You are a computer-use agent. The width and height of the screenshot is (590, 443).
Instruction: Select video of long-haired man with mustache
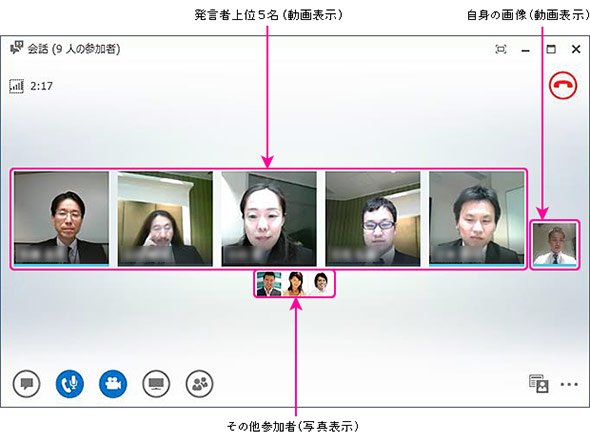(x=165, y=219)
